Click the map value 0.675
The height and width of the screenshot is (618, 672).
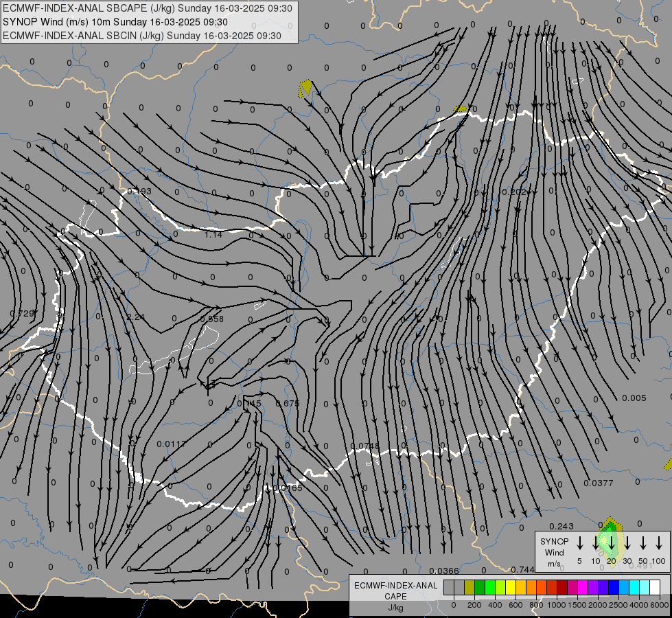[287, 404]
